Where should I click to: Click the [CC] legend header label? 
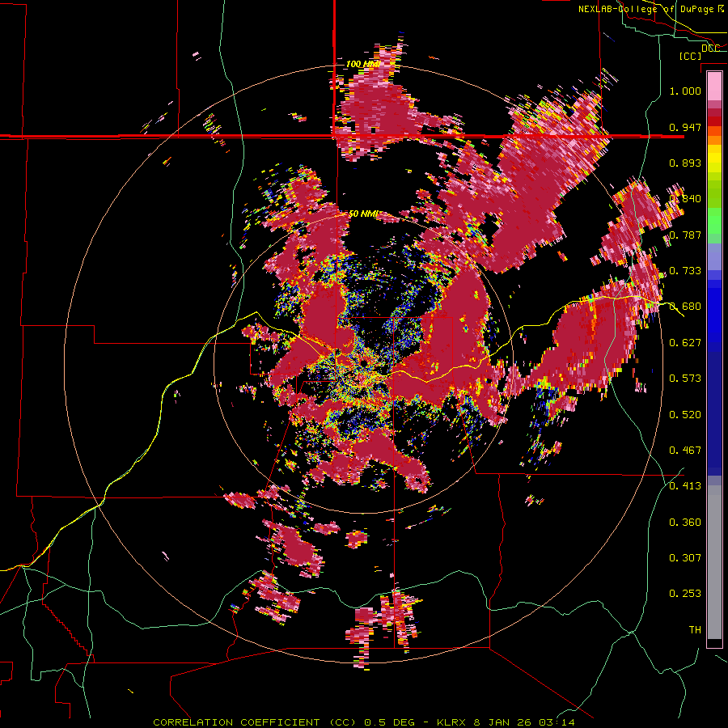pos(690,56)
